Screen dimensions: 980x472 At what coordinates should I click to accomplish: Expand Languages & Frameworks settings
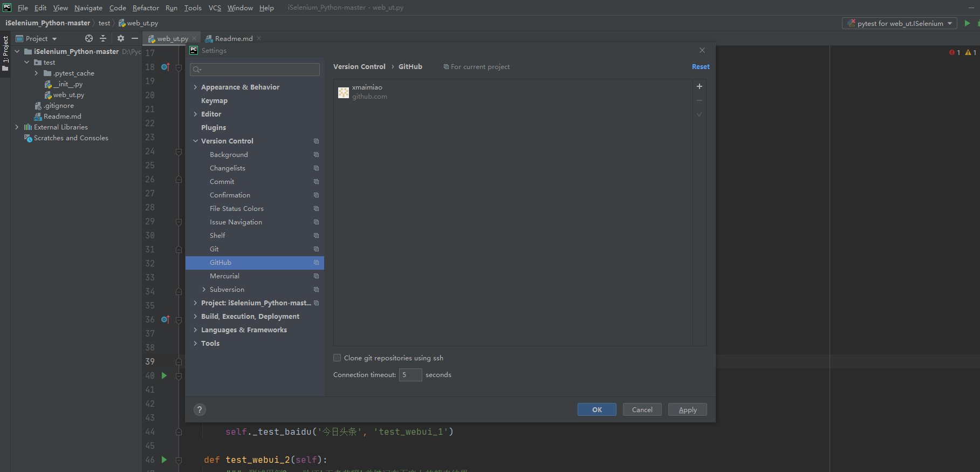pyautogui.click(x=195, y=330)
